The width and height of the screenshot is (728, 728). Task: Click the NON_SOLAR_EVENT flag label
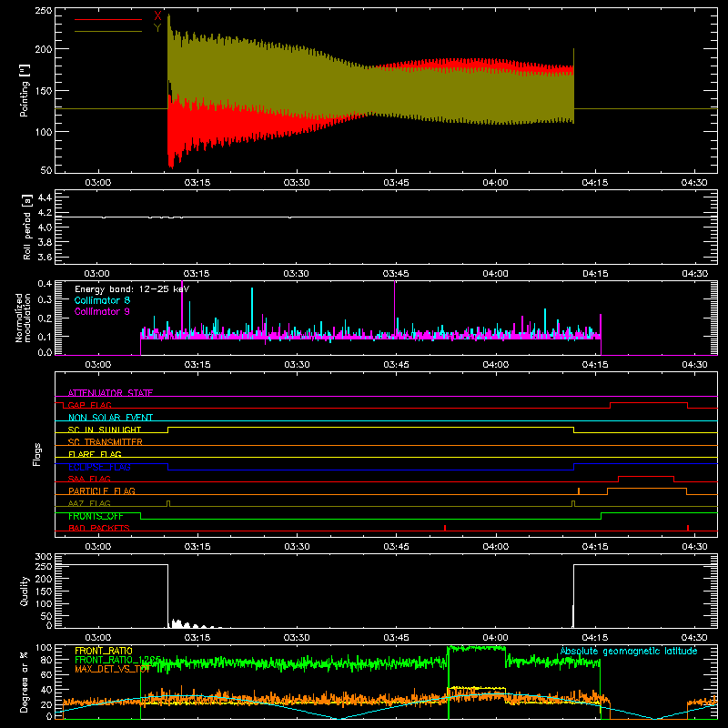click(110, 418)
